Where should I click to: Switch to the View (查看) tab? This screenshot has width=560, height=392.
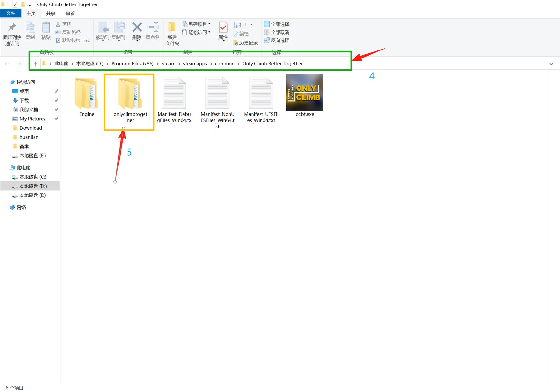pos(70,13)
